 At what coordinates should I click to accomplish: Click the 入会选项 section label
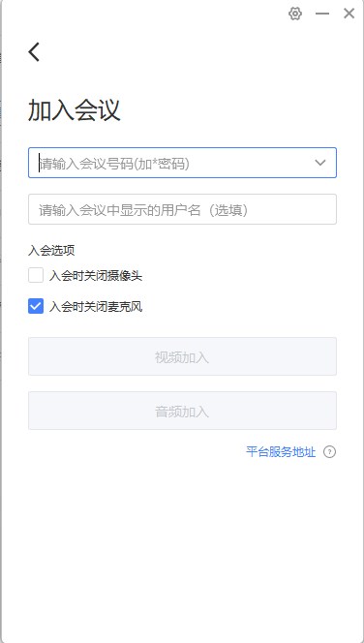(x=51, y=250)
